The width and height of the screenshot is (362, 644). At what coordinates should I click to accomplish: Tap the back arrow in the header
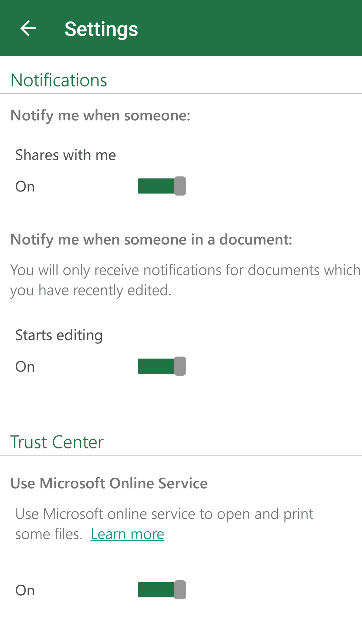28,28
